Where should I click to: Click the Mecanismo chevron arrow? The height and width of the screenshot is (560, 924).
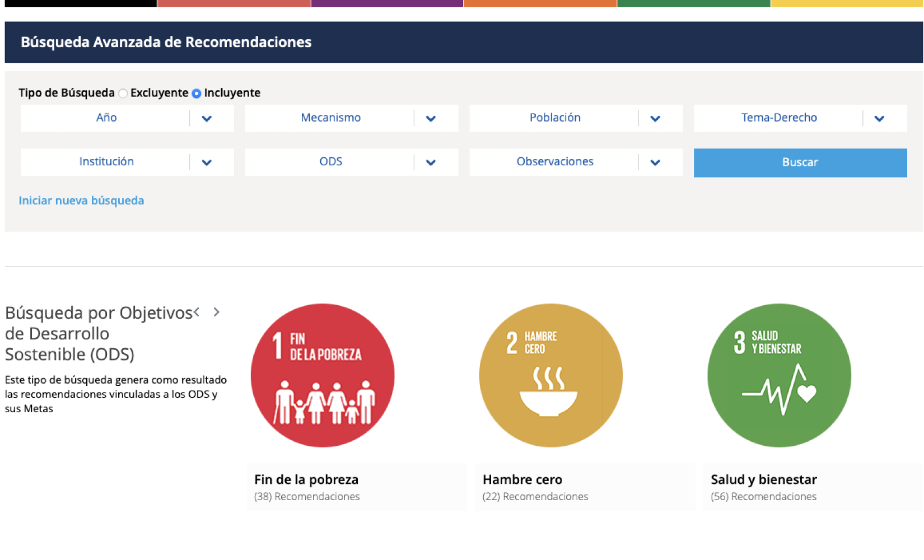coord(431,119)
